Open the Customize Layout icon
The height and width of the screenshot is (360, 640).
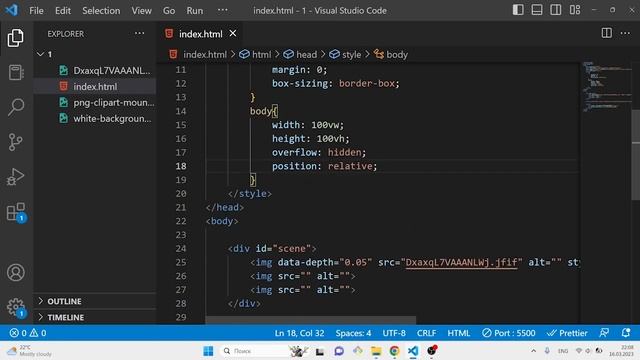[x=575, y=10]
